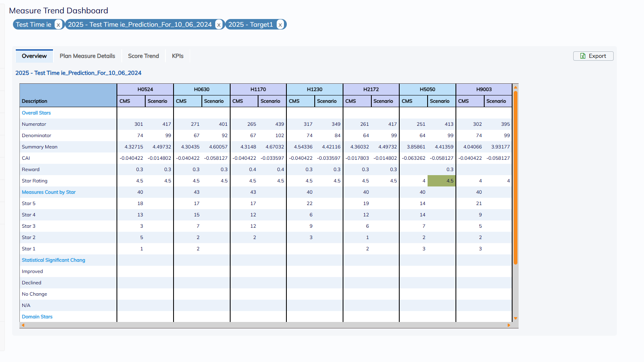
Task: Expand the Domain Stars section
Action: 37,317
